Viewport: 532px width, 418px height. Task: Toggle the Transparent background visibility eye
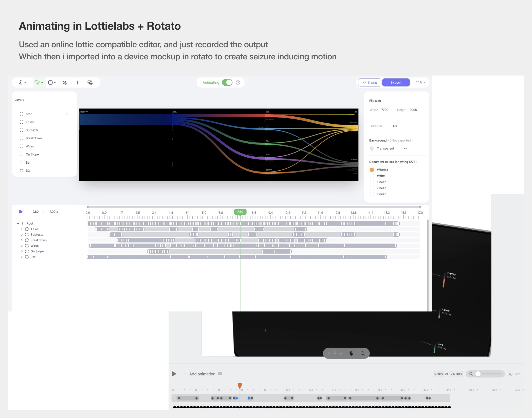[406, 149]
